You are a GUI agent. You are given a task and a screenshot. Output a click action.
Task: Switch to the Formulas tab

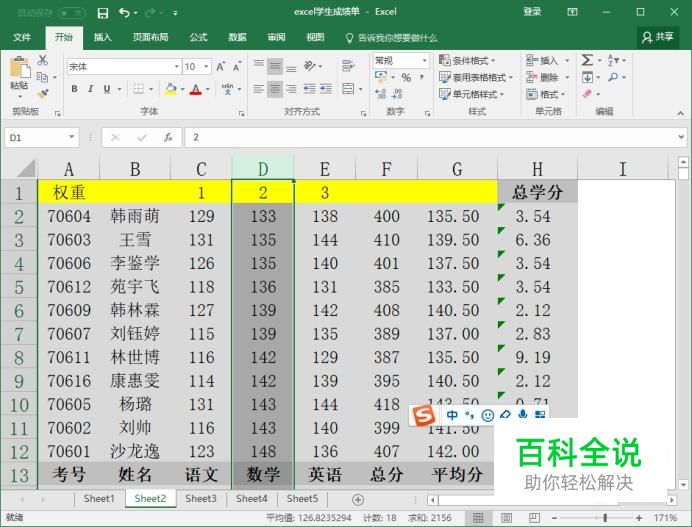(198, 38)
